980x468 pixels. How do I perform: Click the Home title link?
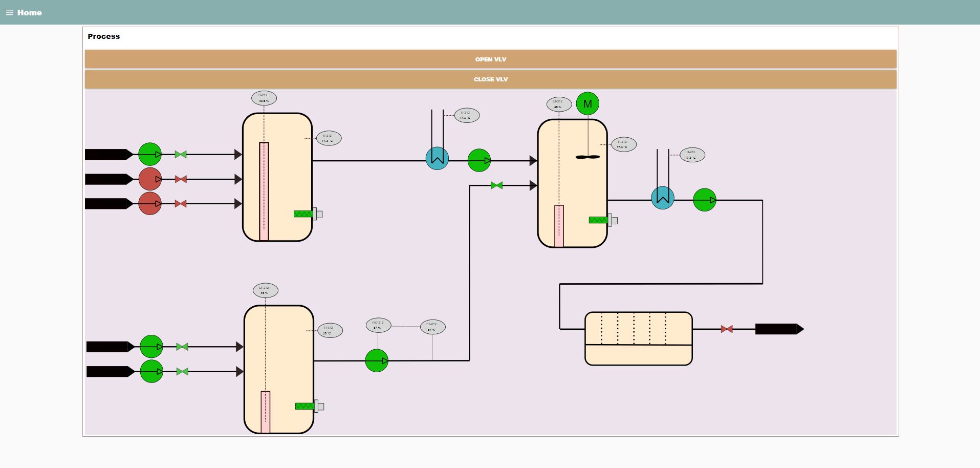(x=30, y=13)
